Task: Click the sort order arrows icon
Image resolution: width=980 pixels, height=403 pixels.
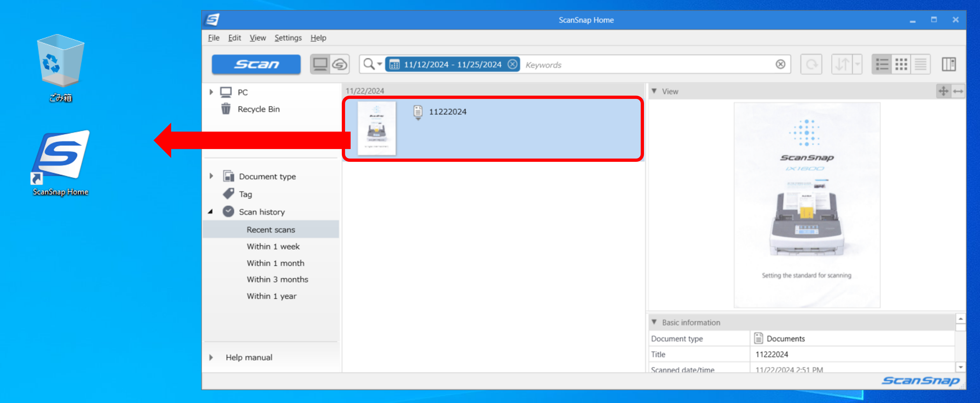Action: (x=842, y=64)
